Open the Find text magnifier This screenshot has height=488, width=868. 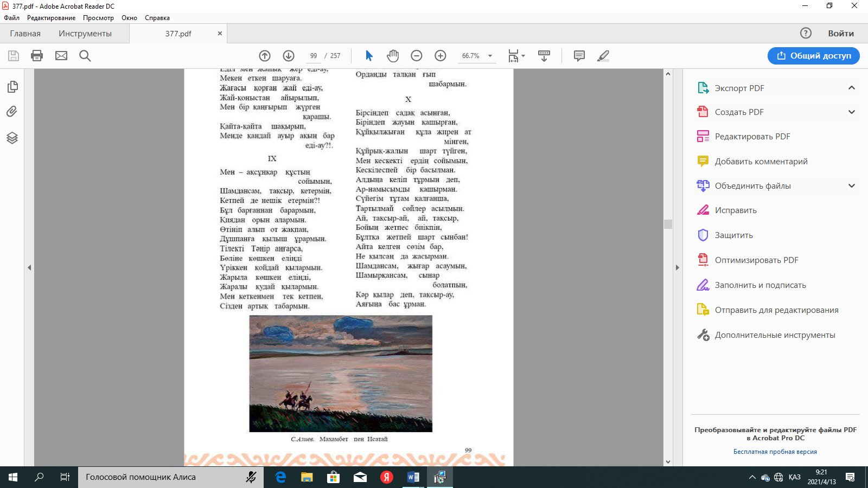click(x=85, y=56)
